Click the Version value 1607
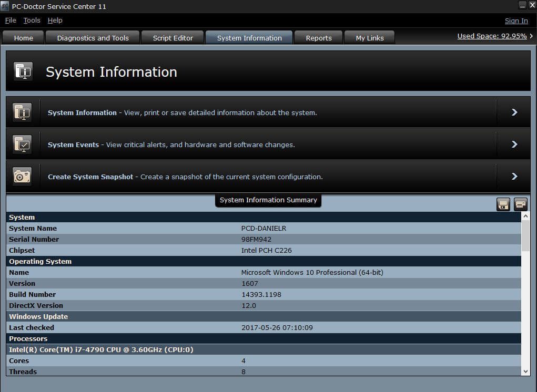 pyautogui.click(x=250, y=283)
